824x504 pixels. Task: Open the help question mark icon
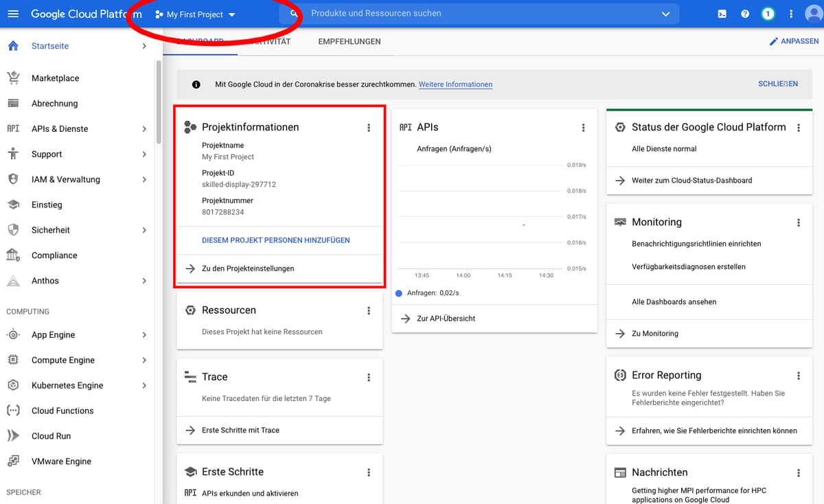pyautogui.click(x=745, y=14)
